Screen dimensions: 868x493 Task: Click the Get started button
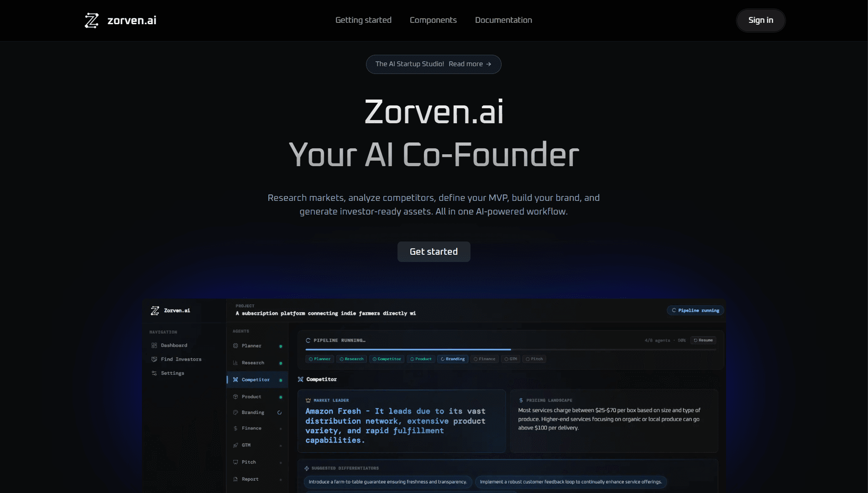point(434,252)
